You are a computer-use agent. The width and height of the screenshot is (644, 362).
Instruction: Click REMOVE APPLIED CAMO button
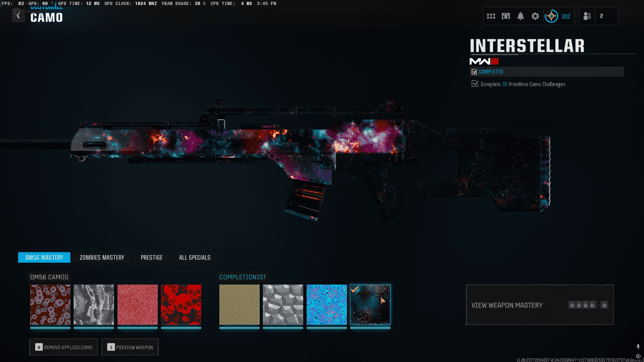point(63,347)
